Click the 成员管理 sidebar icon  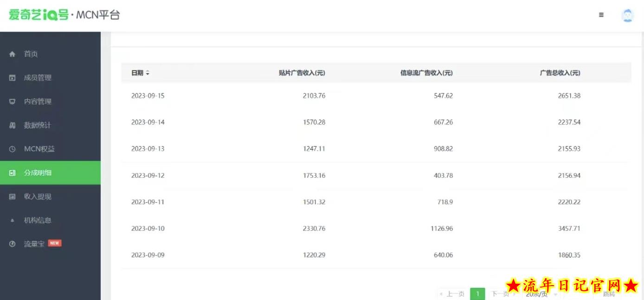[13, 78]
